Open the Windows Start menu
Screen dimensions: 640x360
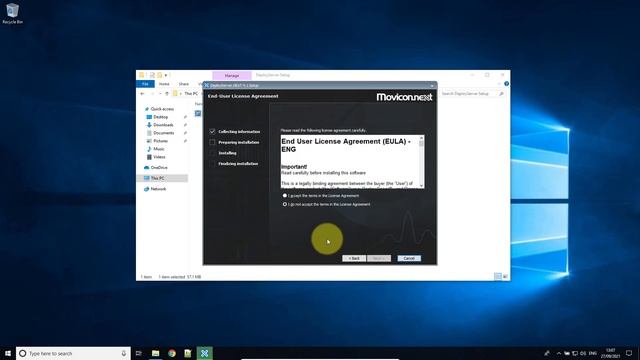8,353
